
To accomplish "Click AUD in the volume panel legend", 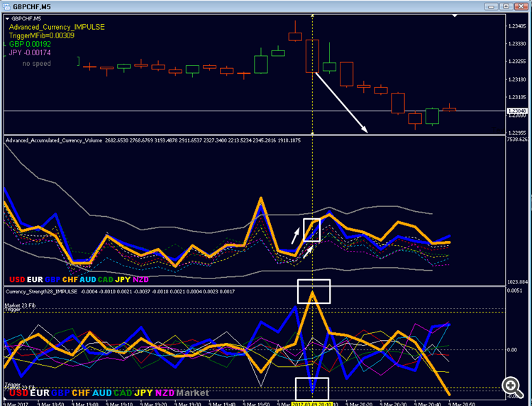I will 87,280.
